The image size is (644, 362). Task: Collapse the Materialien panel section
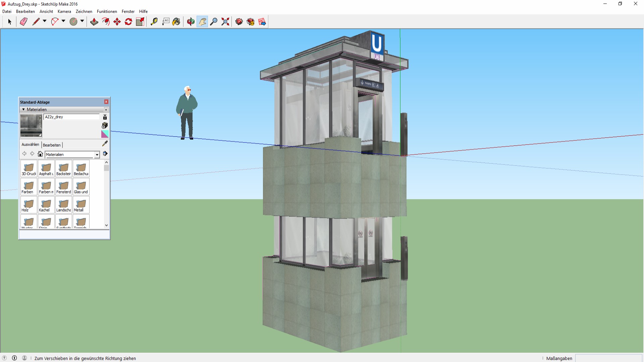click(x=23, y=110)
